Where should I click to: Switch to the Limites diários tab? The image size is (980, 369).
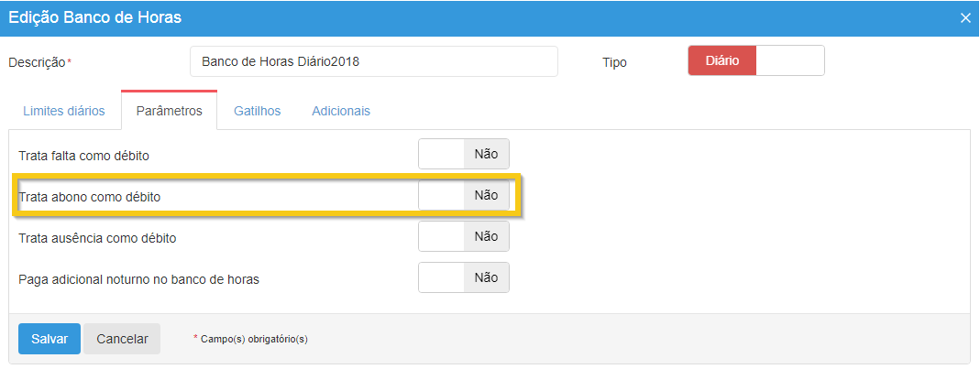pyautogui.click(x=63, y=111)
